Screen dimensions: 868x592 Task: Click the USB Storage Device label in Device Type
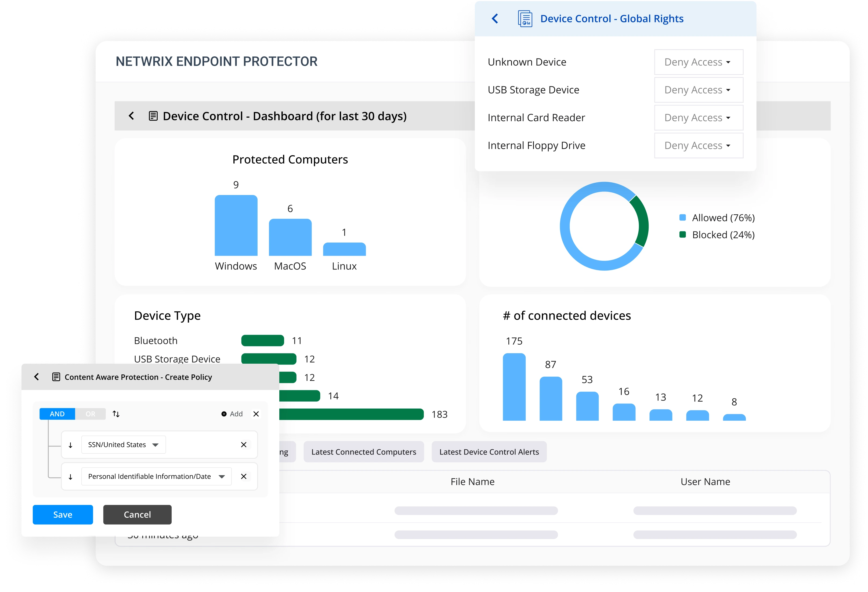pyautogui.click(x=177, y=359)
